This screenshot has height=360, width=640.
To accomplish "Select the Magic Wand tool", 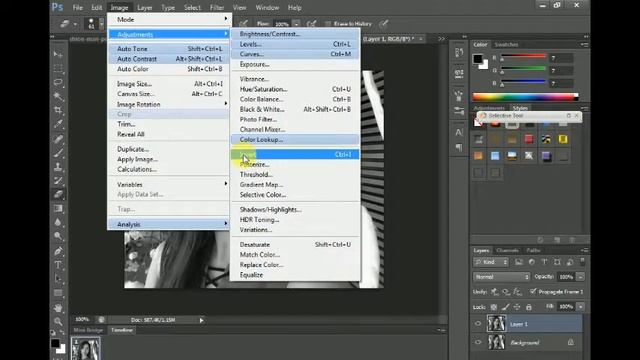I will pyautogui.click(x=58, y=96).
